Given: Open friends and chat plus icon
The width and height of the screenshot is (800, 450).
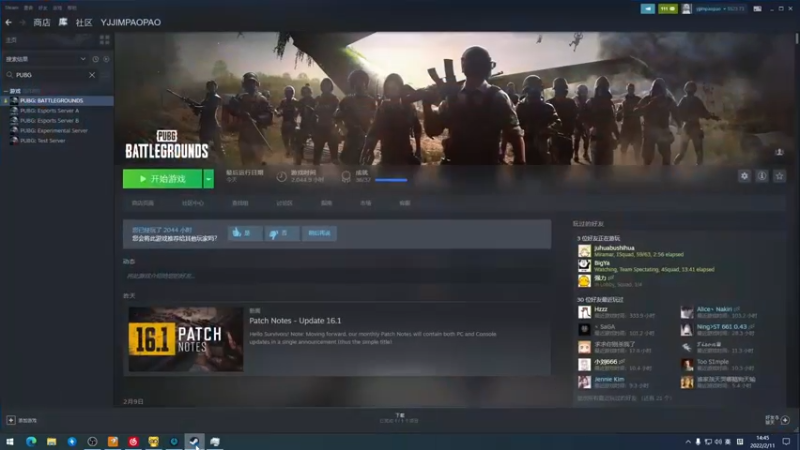Looking at the screenshot, I should point(785,420).
